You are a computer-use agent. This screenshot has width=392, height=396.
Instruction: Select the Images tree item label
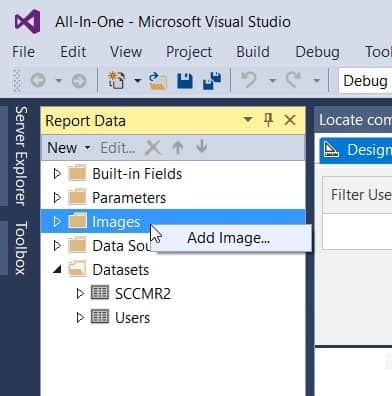pos(116,222)
